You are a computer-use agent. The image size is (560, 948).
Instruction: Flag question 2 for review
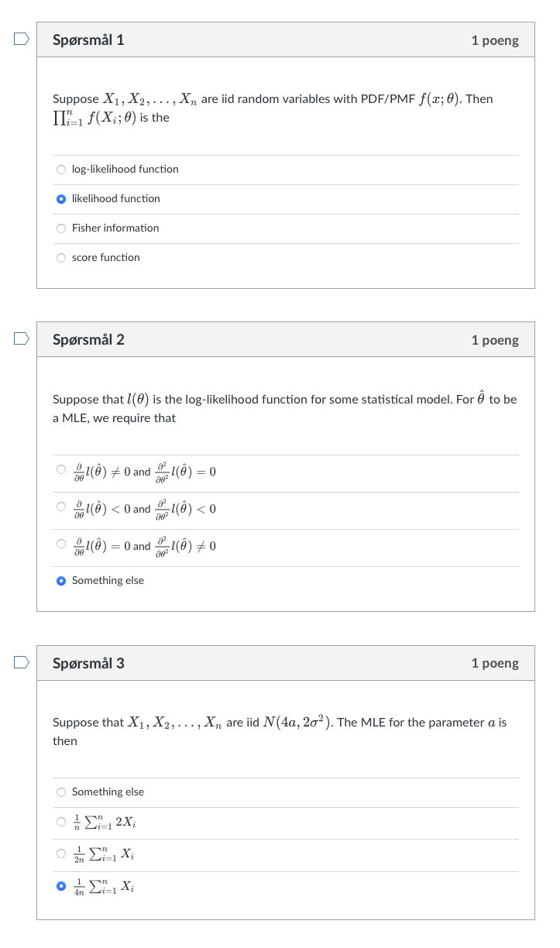[x=21, y=337]
